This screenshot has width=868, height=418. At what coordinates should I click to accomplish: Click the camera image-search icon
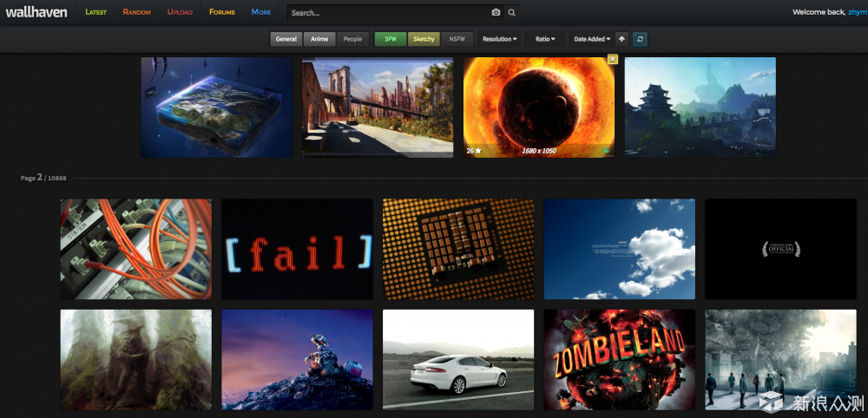496,12
